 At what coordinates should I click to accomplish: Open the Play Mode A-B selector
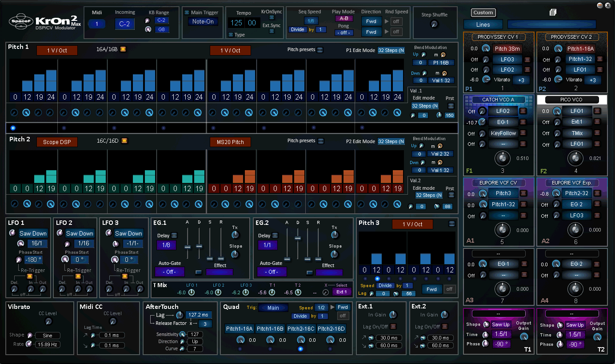point(344,18)
